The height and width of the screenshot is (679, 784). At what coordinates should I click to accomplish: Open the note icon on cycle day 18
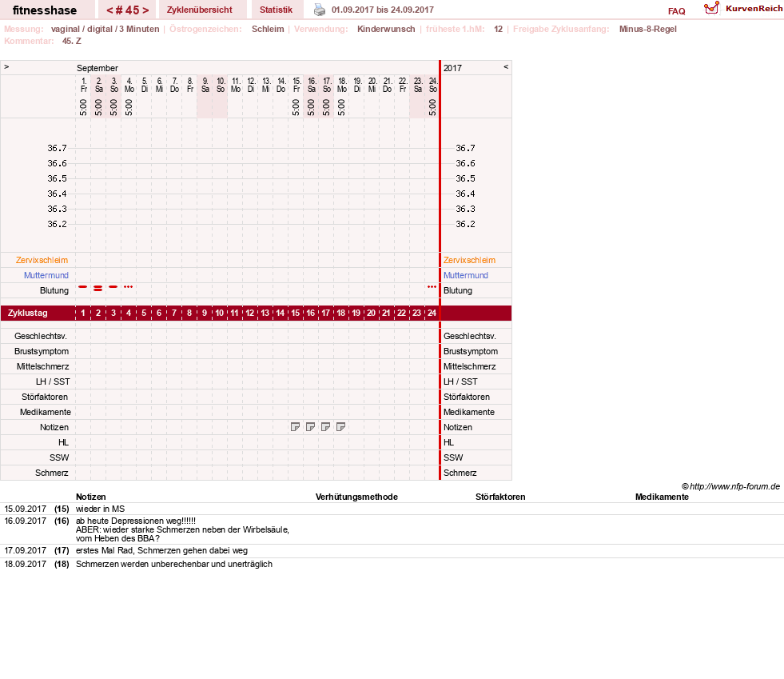click(341, 427)
